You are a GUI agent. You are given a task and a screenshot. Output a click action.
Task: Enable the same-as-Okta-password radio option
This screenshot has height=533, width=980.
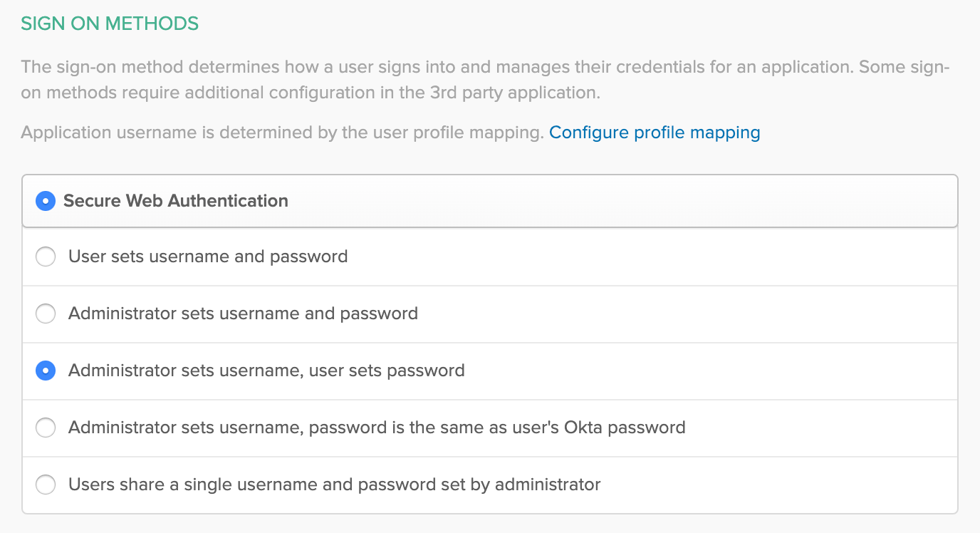click(x=46, y=428)
